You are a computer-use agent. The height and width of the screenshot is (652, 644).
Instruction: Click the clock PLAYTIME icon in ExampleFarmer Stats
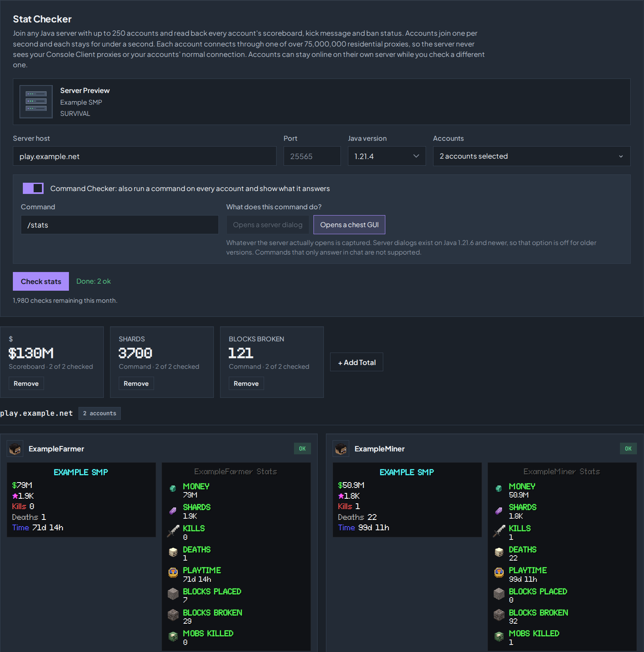coord(173,573)
